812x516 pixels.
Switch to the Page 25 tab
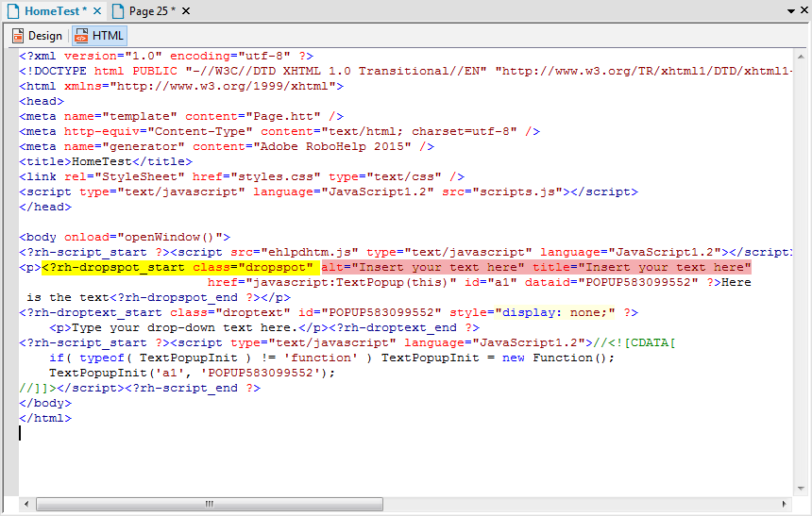pyautogui.click(x=152, y=11)
